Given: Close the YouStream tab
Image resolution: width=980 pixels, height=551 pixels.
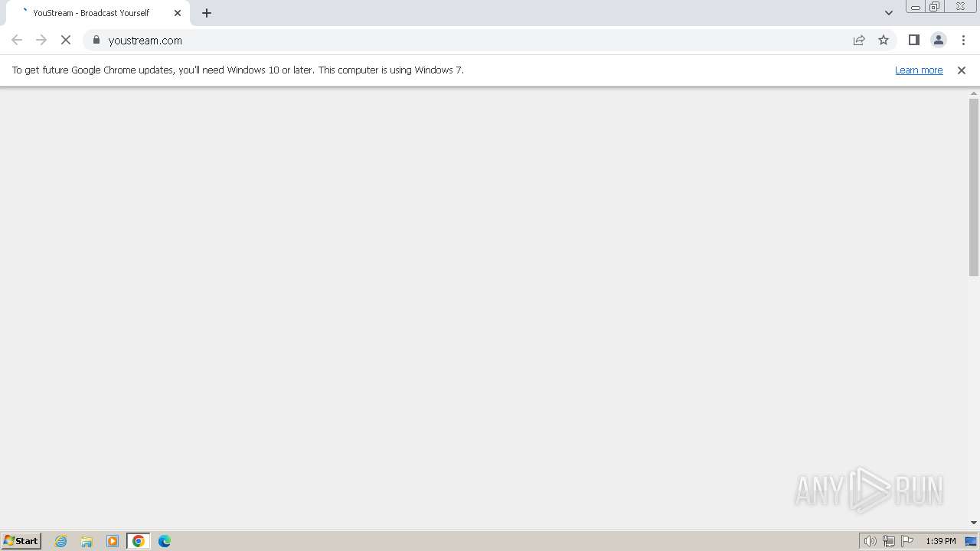Looking at the screenshot, I should click(x=178, y=13).
